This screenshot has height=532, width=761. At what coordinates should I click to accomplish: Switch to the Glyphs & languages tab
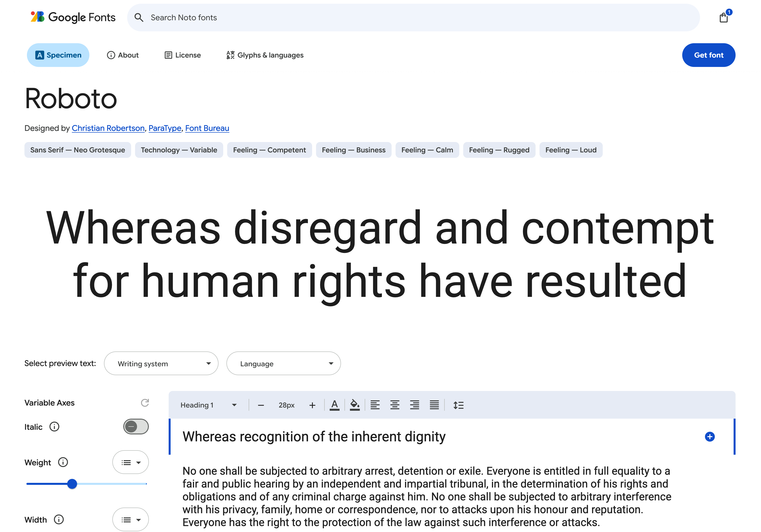click(265, 55)
